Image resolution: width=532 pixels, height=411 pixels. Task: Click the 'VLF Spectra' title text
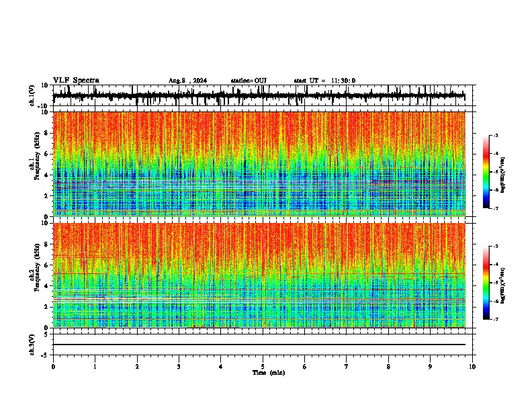[76, 81]
